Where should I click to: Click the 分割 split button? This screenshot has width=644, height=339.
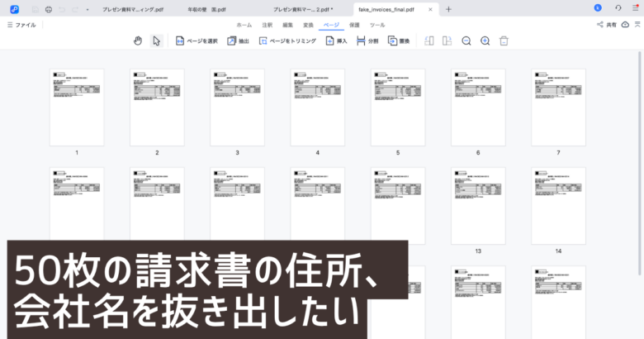coord(367,41)
